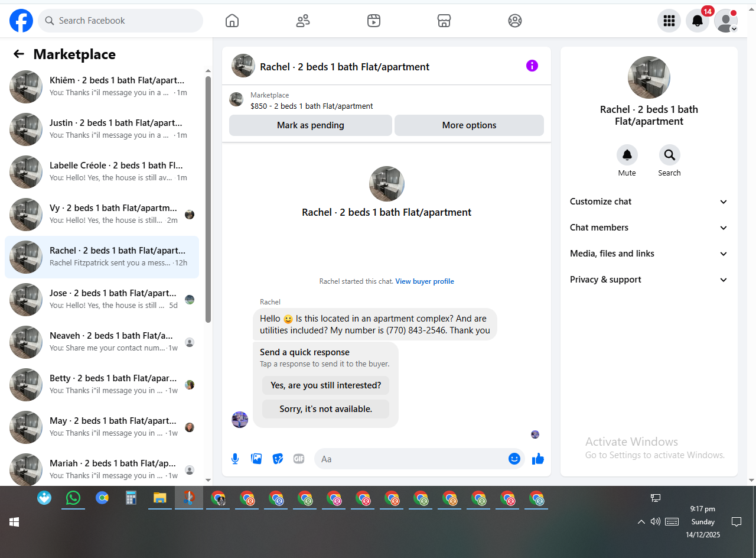756x558 pixels.
Task: Click the large listing photo in right panel
Action: coord(649,77)
